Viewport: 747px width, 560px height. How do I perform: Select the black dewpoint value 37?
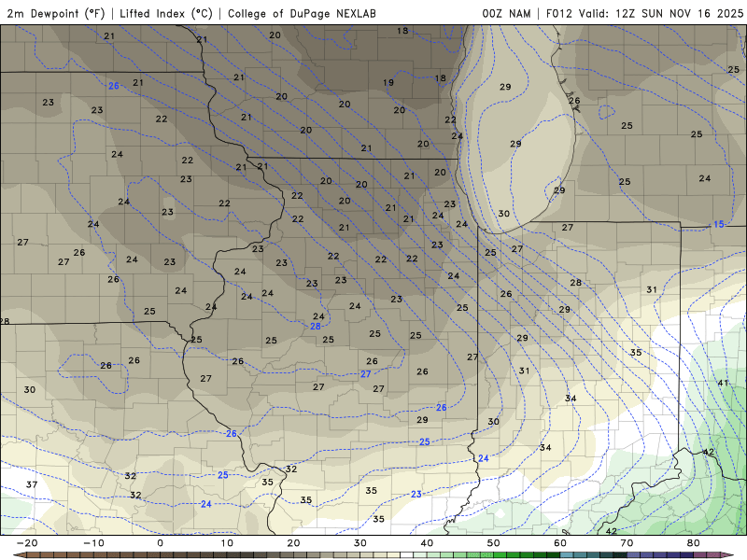[32, 484]
